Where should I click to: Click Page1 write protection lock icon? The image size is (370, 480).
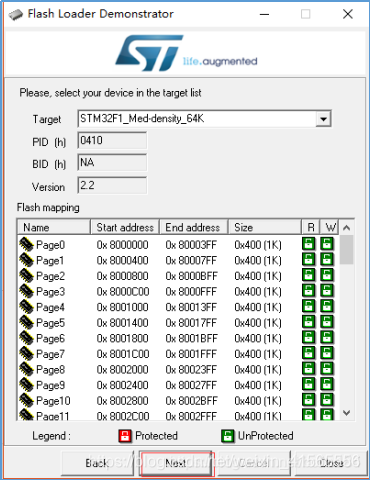(327, 259)
